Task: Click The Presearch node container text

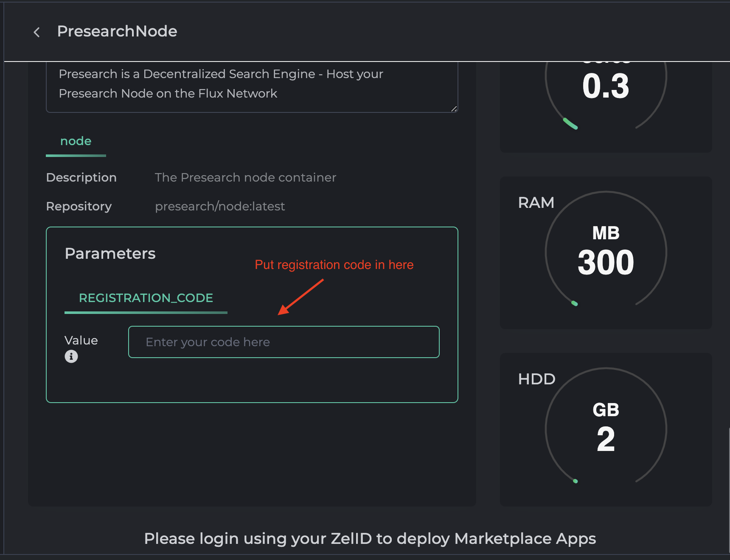Action: 245,177
